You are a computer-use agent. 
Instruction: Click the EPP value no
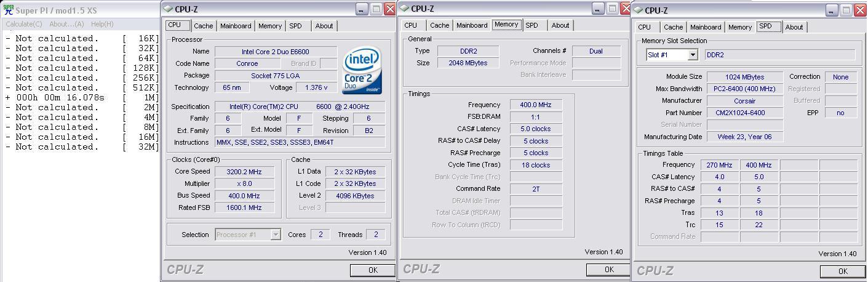click(841, 113)
